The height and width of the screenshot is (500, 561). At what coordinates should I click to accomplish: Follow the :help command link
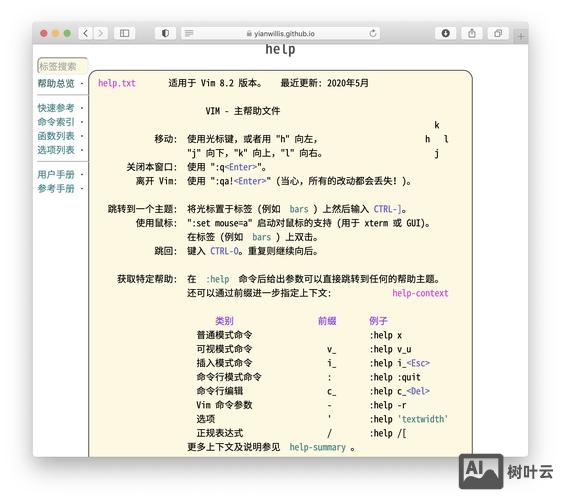tap(217, 279)
